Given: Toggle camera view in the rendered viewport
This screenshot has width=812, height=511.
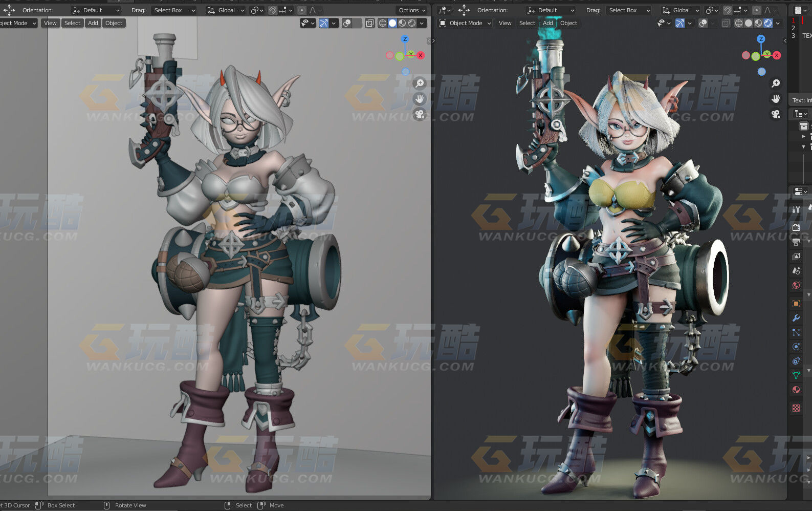Looking at the screenshot, I should (776, 114).
